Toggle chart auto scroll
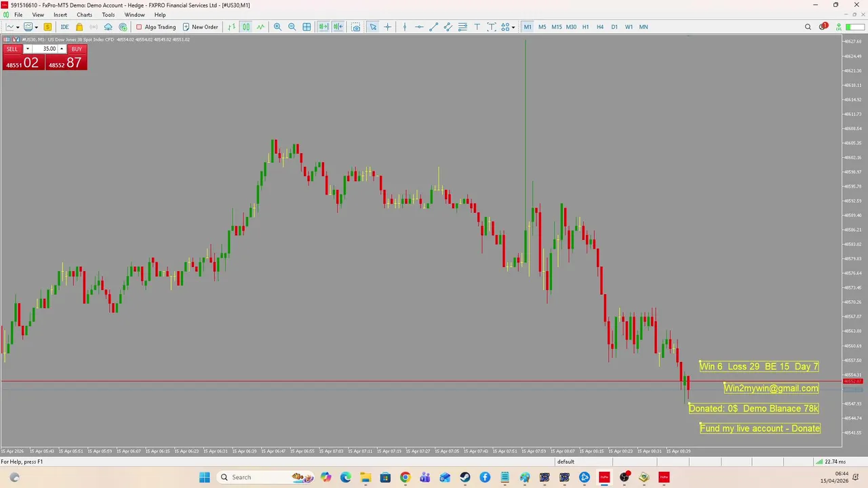Viewport: 868px width, 488px height. [x=323, y=27]
